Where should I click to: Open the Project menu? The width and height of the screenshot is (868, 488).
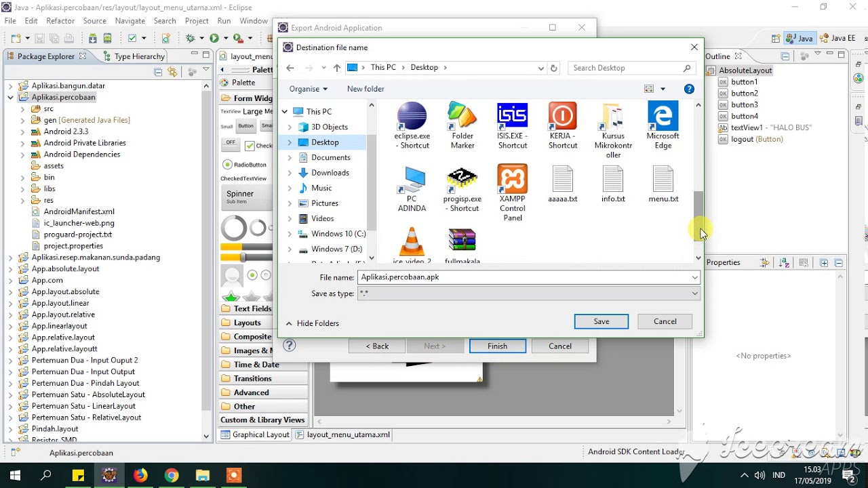pyautogui.click(x=197, y=21)
